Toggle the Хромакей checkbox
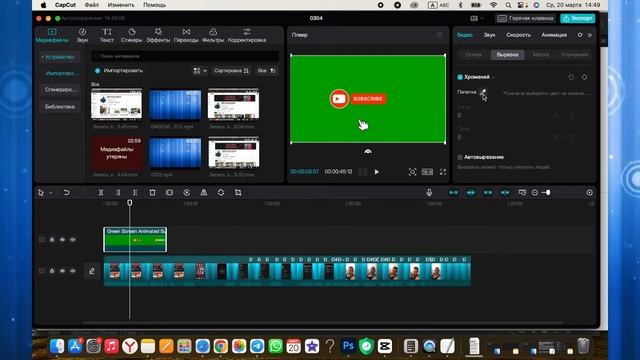This screenshot has width=640, height=360. pyautogui.click(x=460, y=77)
